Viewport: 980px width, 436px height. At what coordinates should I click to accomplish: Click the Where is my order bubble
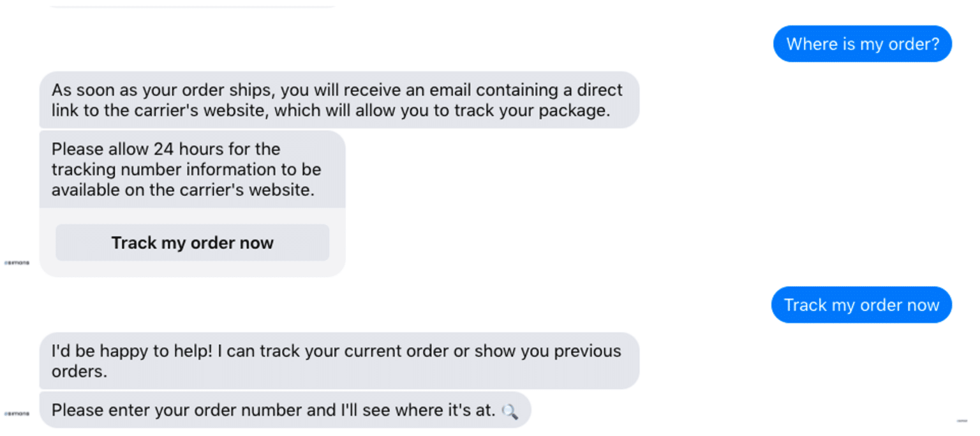pos(862,43)
